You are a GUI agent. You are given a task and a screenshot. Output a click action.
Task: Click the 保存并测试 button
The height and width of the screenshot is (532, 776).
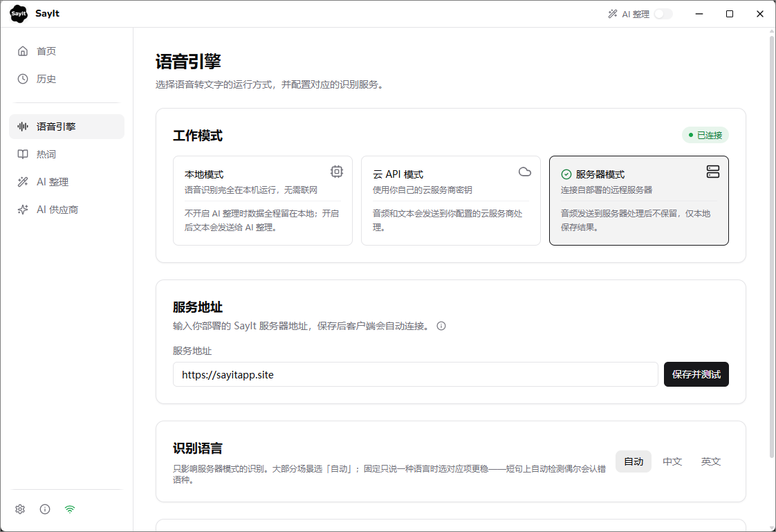(696, 374)
